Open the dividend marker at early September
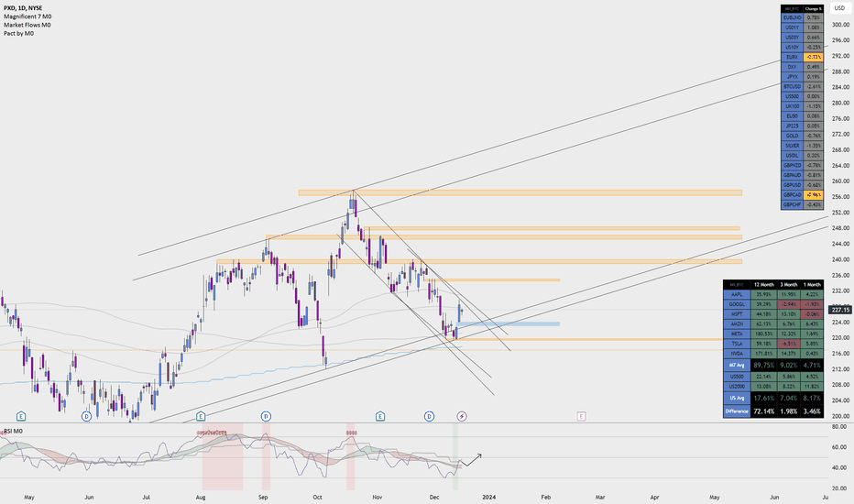The height and width of the screenshot is (504, 854). click(x=266, y=416)
